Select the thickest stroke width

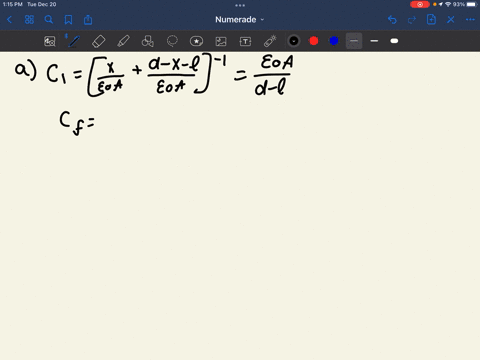(x=394, y=41)
